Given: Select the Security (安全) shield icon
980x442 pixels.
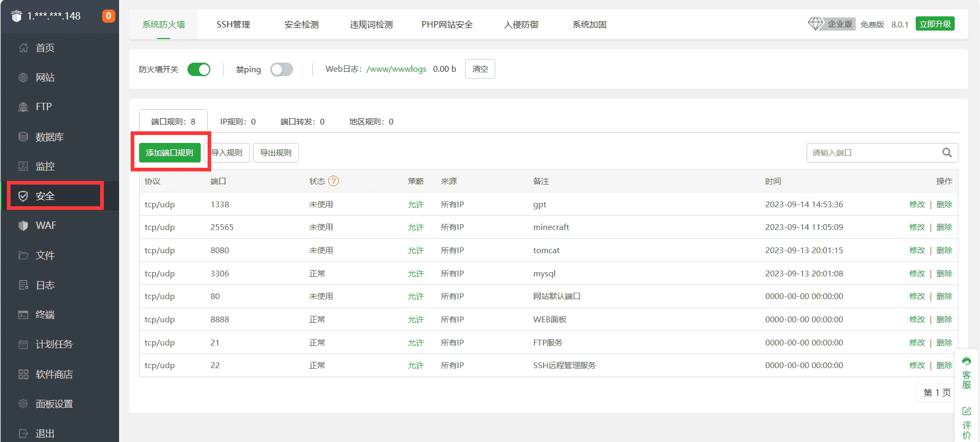Looking at the screenshot, I should (x=23, y=196).
